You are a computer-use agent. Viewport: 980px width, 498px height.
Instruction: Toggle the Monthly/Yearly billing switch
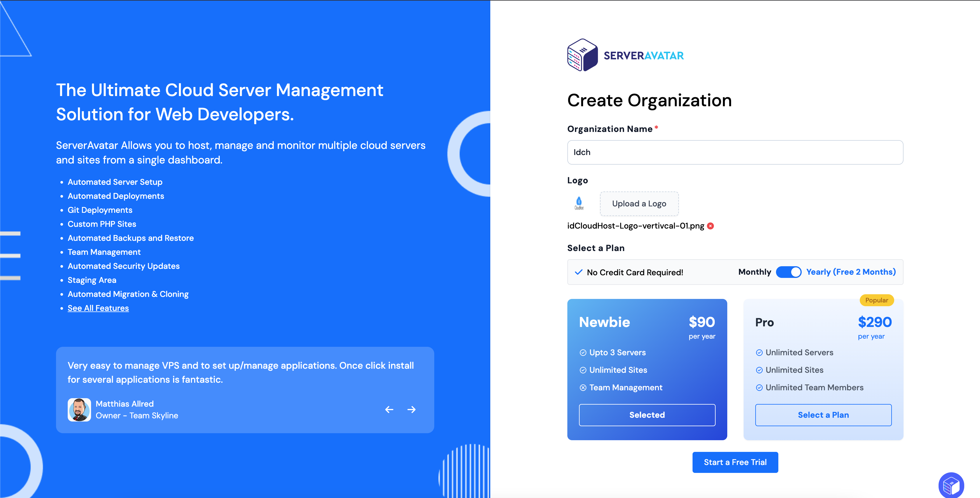tap(788, 272)
